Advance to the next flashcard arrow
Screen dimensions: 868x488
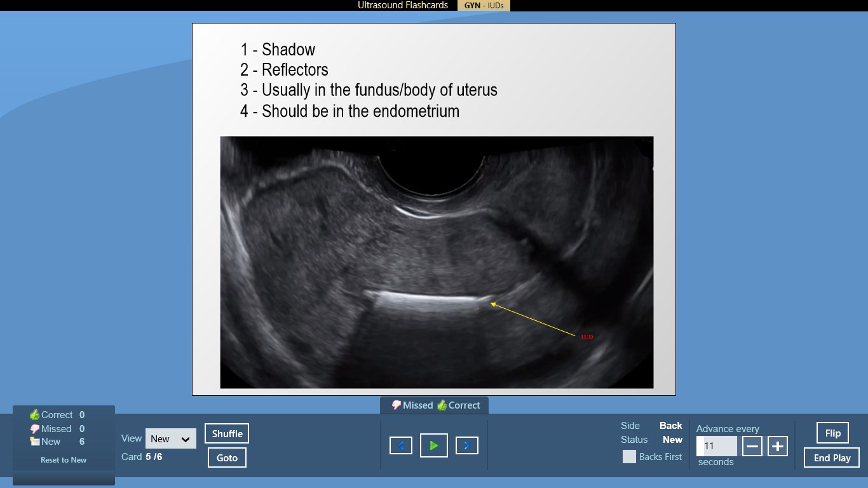pyautogui.click(x=467, y=445)
